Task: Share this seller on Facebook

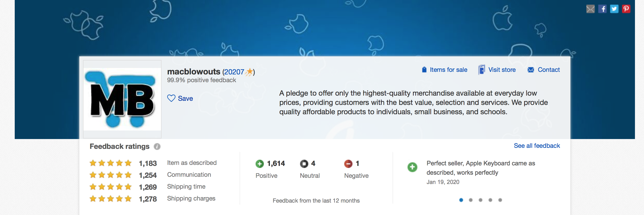Action: [602, 9]
